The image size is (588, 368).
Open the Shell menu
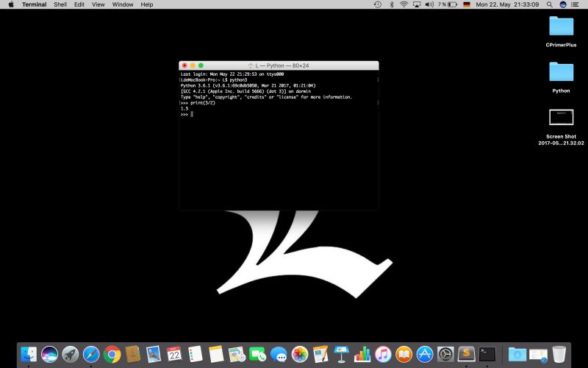pyautogui.click(x=60, y=4)
